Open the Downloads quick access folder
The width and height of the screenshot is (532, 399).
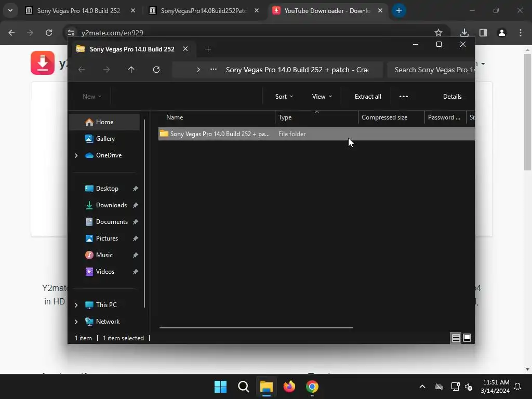click(111, 205)
